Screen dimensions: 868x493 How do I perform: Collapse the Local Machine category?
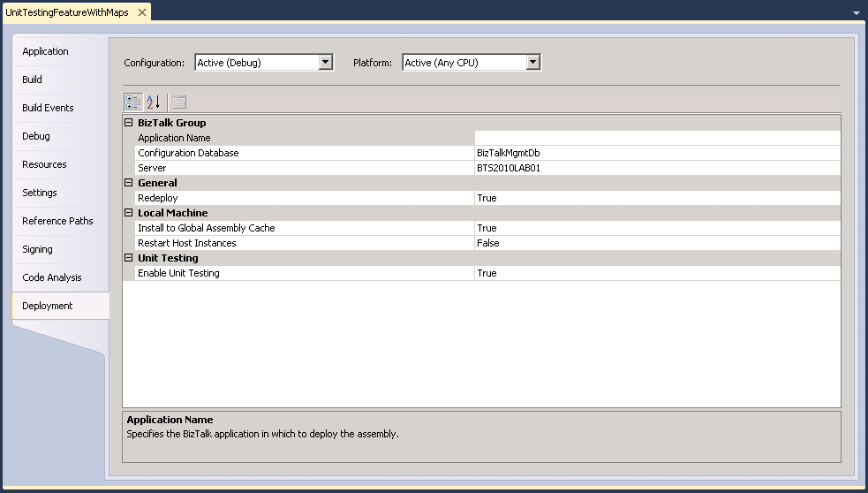(x=128, y=213)
